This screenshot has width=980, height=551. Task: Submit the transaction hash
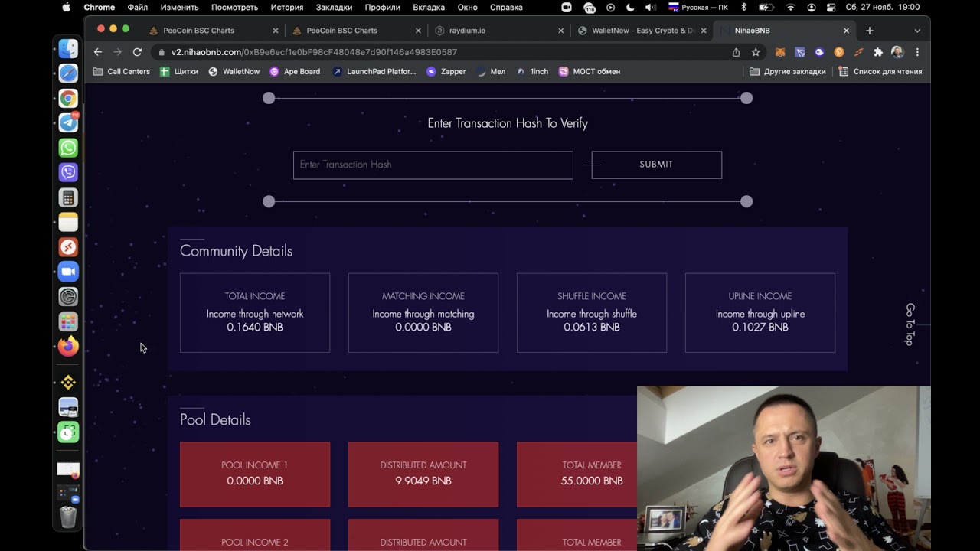point(656,165)
